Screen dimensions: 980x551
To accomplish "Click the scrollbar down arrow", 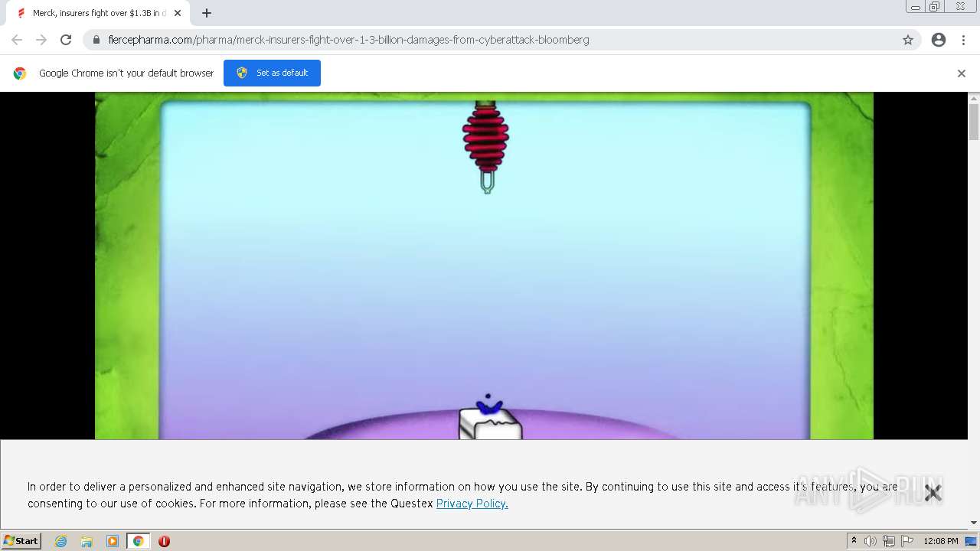I will point(974,523).
